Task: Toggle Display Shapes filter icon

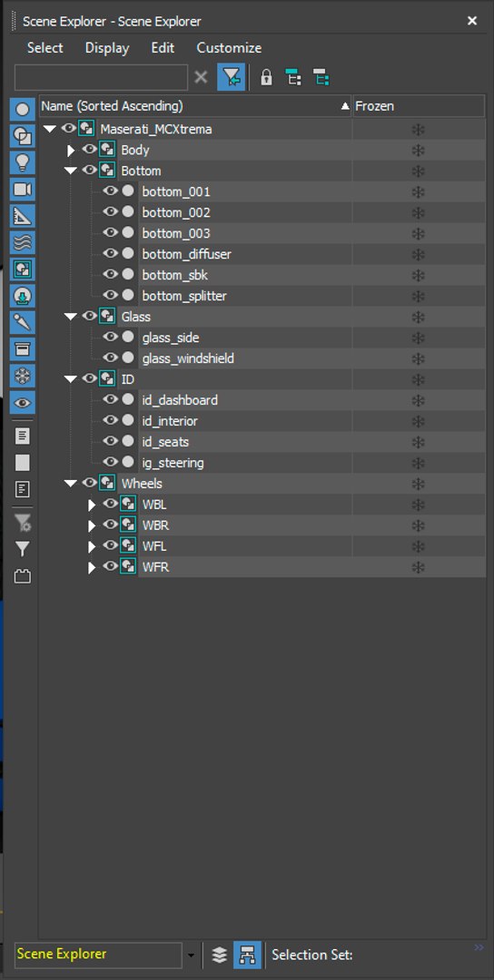Action: coord(23,135)
